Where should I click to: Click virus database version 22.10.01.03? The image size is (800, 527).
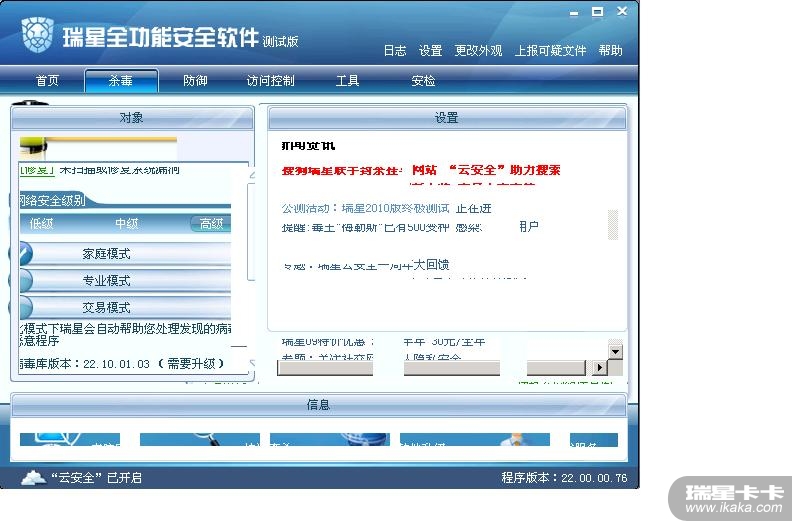click(116, 364)
